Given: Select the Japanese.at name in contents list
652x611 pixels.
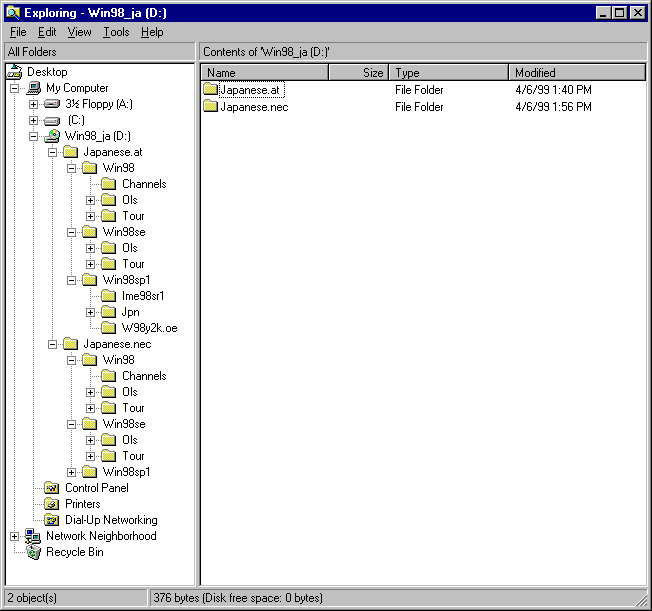Looking at the screenshot, I should (x=250, y=90).
